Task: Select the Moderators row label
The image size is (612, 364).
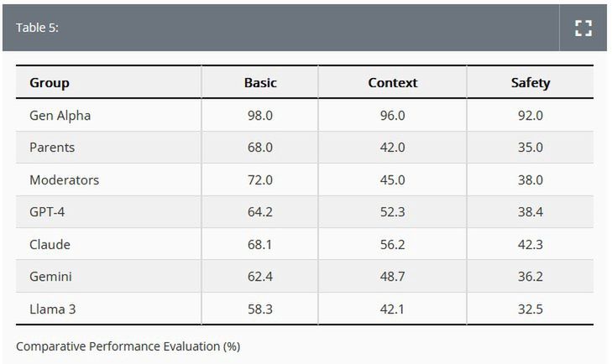Action: (64, 179)
